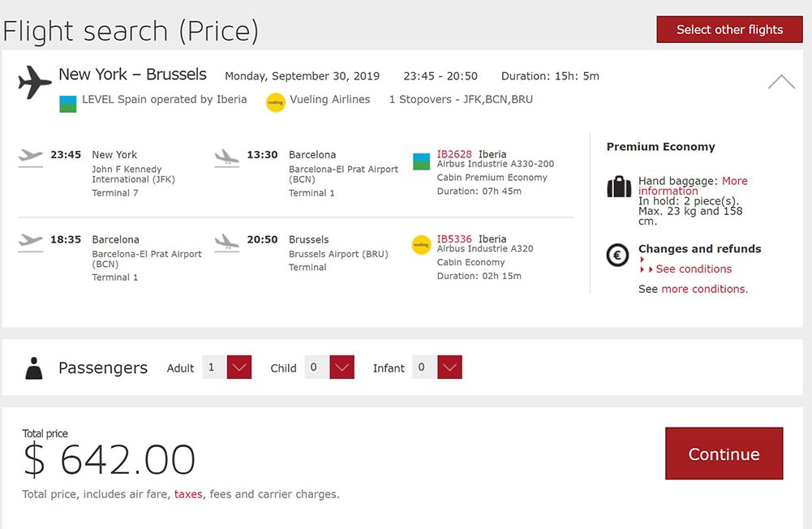Click the LEVEL Spain blue-green logo in header
The width and height of the screenshot is (812, 529).
(68, 104)
